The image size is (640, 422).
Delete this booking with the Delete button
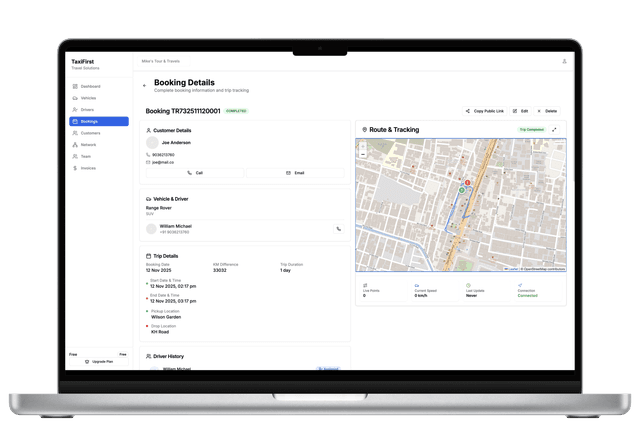click(548, 111)
